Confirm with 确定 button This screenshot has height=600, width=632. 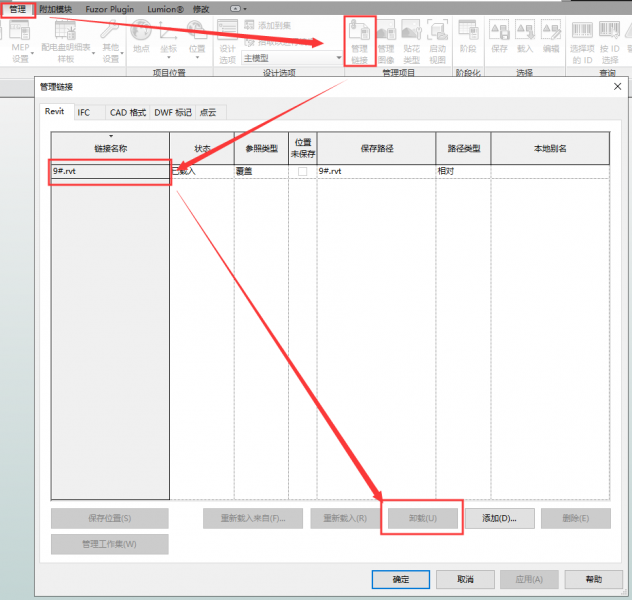tap(401, 579)
